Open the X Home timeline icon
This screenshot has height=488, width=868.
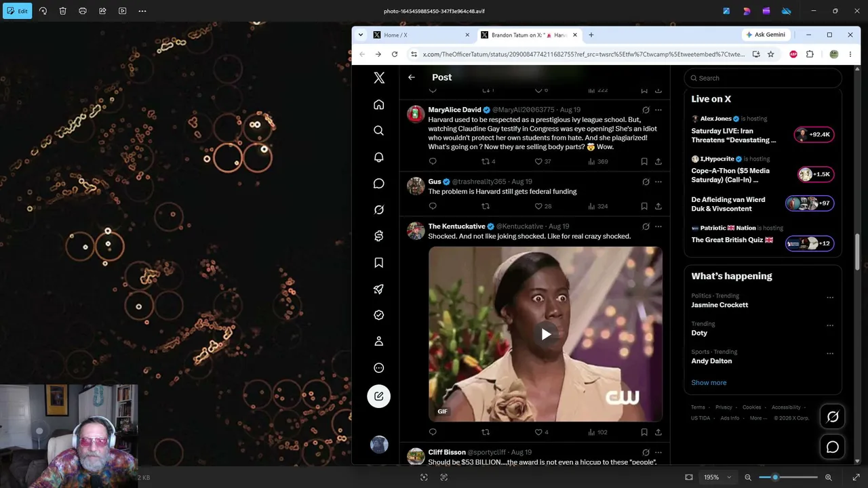[x=379, y=104]
